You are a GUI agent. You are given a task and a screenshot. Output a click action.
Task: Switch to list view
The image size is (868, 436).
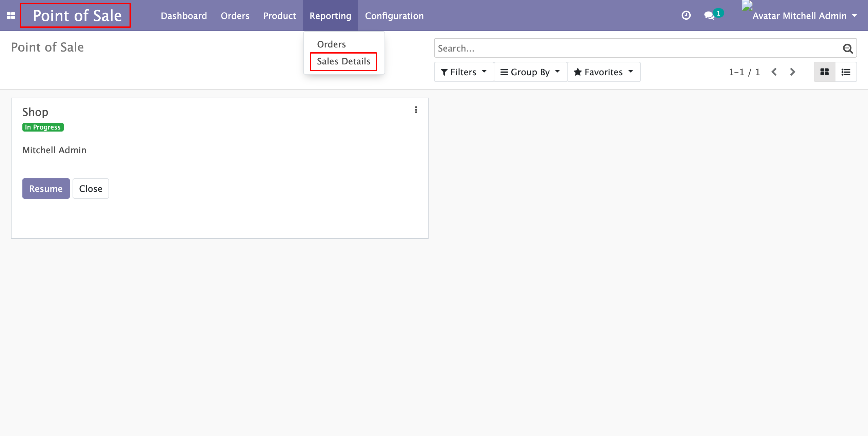(x=846, y=72)
